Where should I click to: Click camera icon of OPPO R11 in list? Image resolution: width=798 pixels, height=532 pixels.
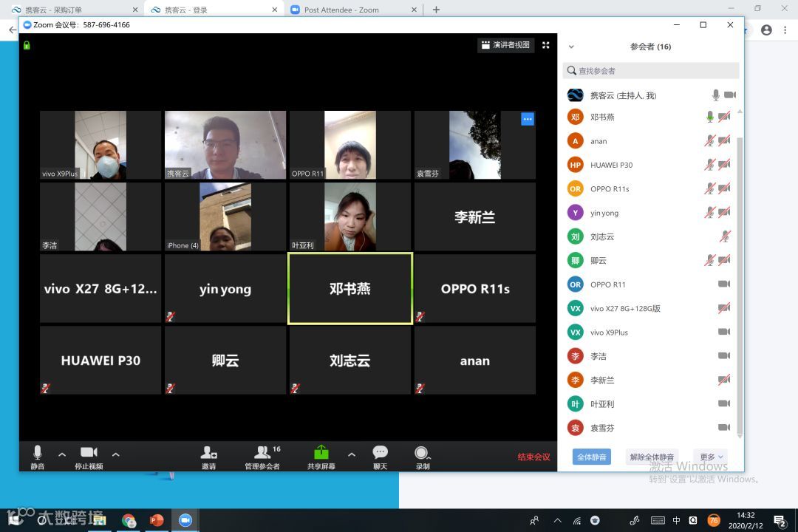(724, 284)
